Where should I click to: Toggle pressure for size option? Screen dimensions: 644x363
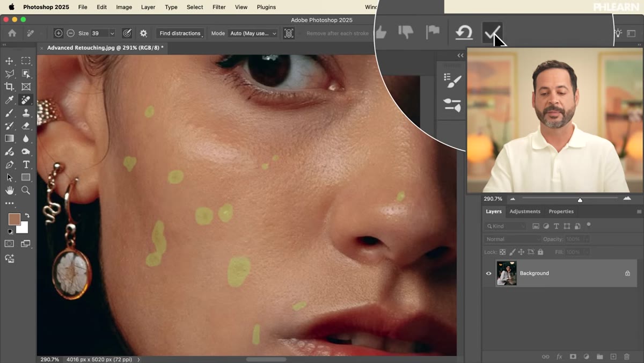tap(127, 33)
